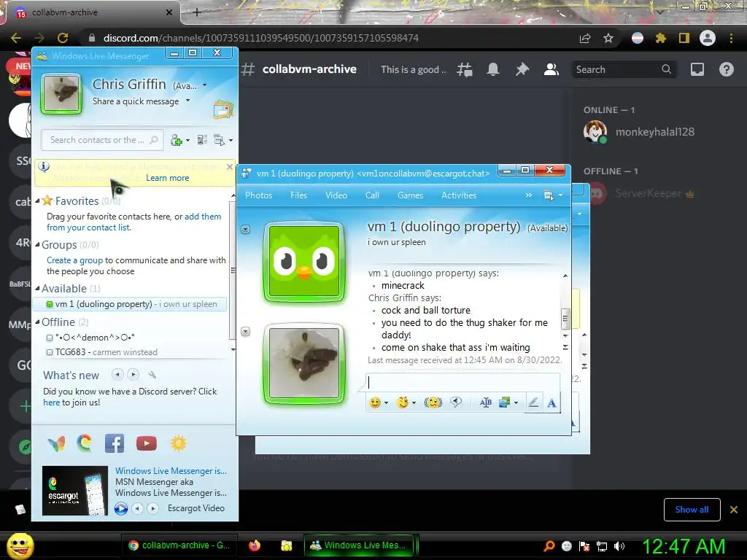This screenshot has height=560, width=747.
Task: Click the MSN butterfly icon in Messenger
Action: pyautogui.click(x=57, y=444)
